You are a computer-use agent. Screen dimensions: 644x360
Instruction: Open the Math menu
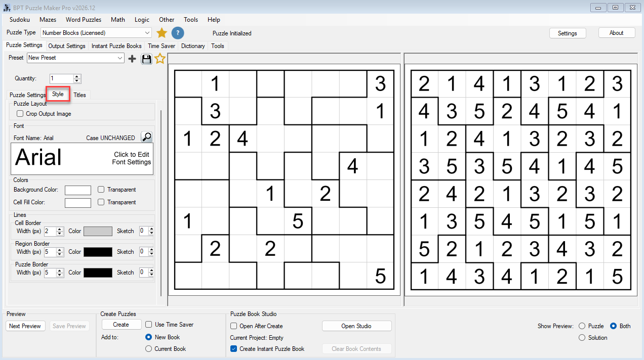coord(118,20)
